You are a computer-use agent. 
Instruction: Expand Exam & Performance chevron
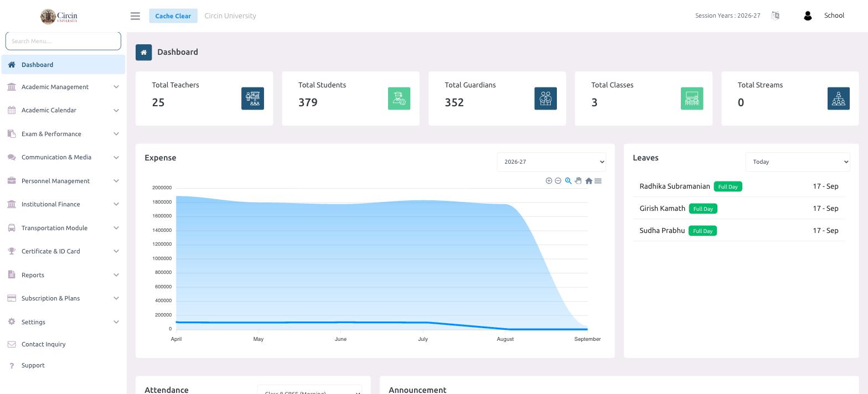tap(116, 134)
